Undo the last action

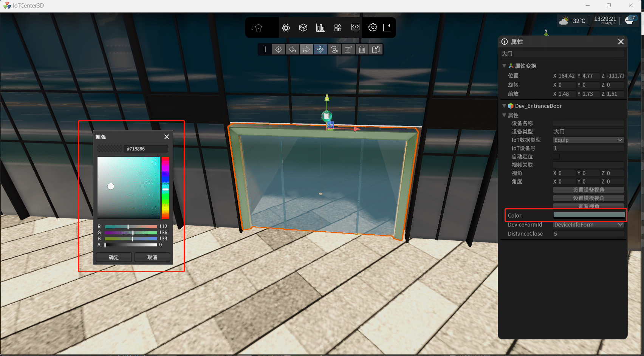click(293, 50)
